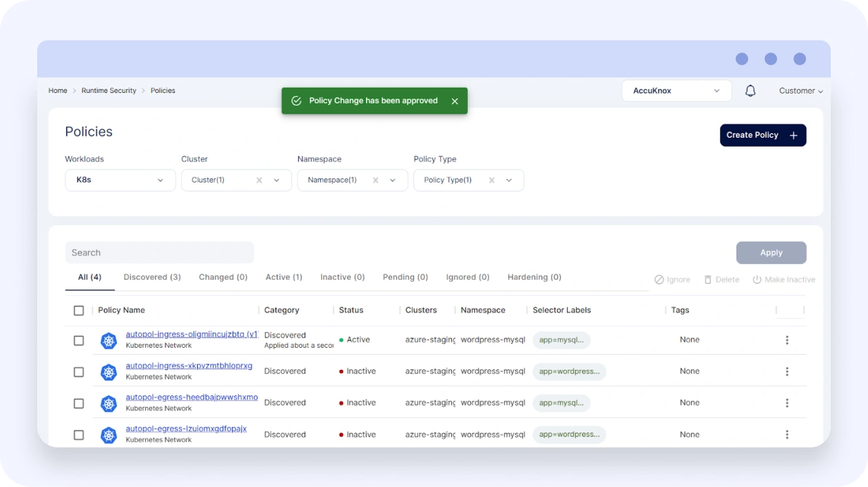
Task: Expand the Customer account menu
Action: [800, 91]
